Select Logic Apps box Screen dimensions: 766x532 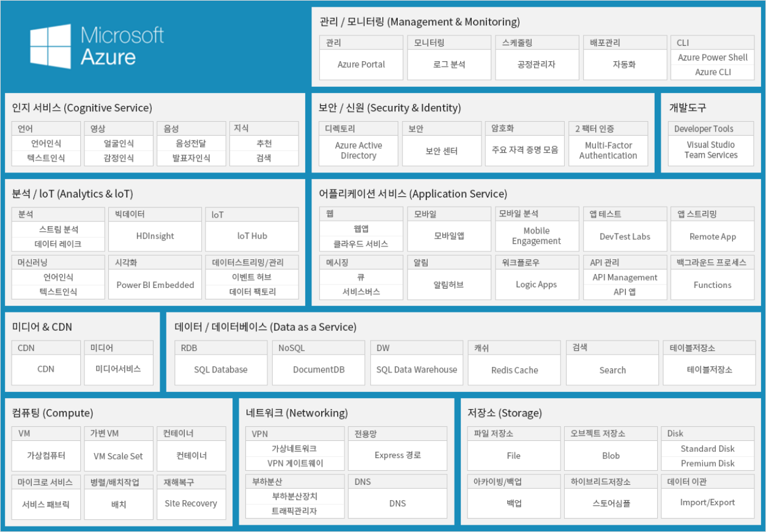pyautogui.click(x=537, y=285)
